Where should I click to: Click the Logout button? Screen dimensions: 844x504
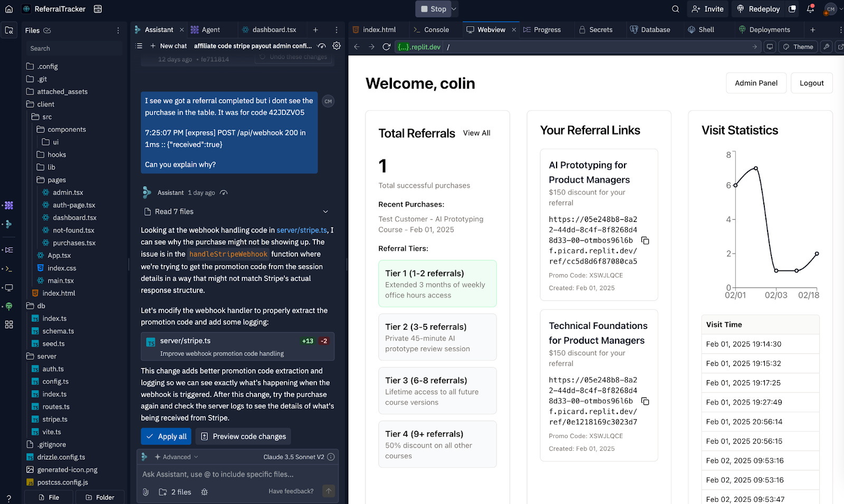811,83
